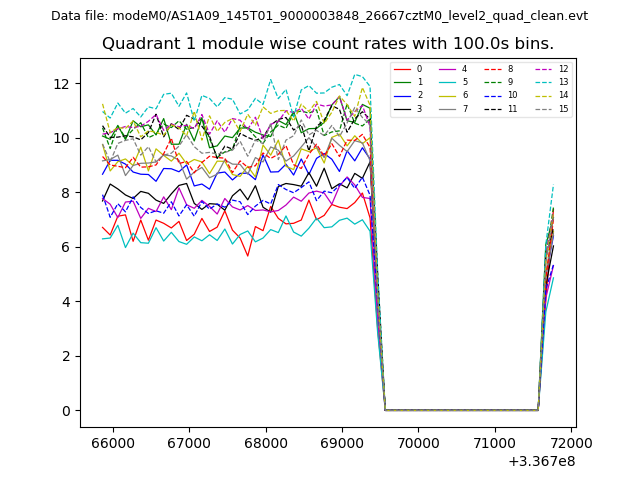Screen dimensions: 640x480
Task: Click the x-axis tick label 70000
Action: [417, 442]
